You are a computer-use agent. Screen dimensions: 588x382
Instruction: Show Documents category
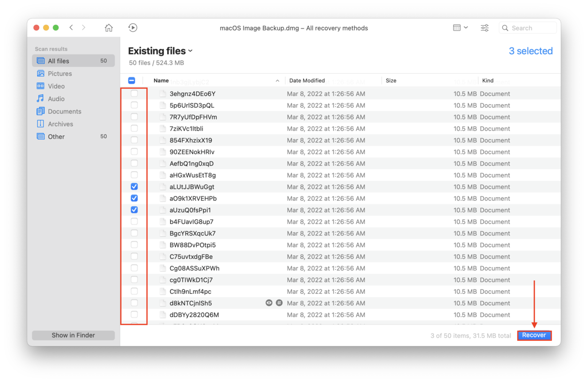[73, 111]
